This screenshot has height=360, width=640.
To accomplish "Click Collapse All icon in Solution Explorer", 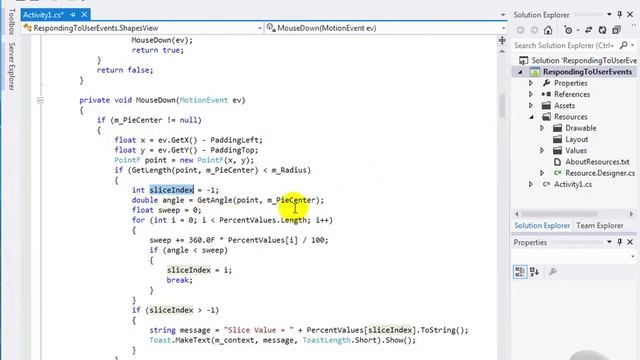I will pos(616,30).
